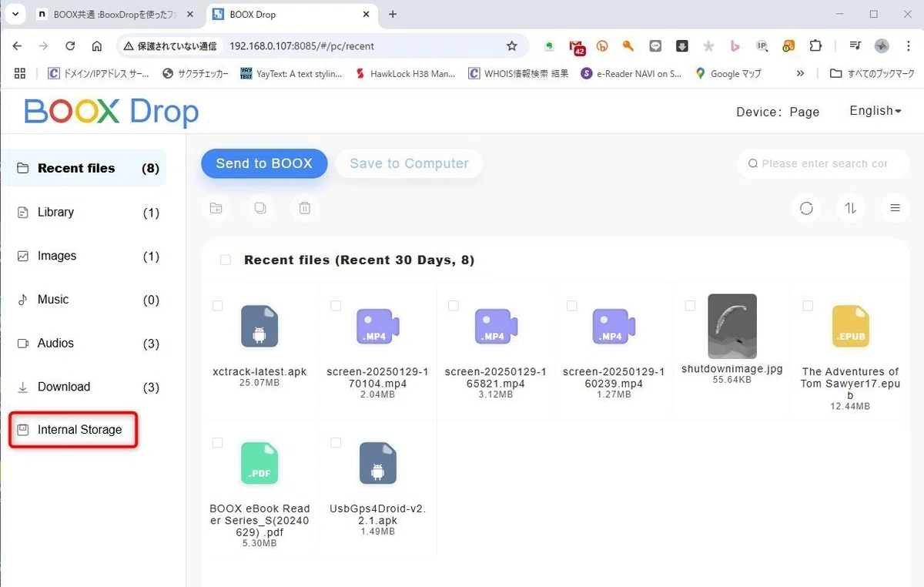Image resolution: width=924 pixels, height=587 pixels.
Task: Click the BOOX Drop logo
Action: (112, 112)
